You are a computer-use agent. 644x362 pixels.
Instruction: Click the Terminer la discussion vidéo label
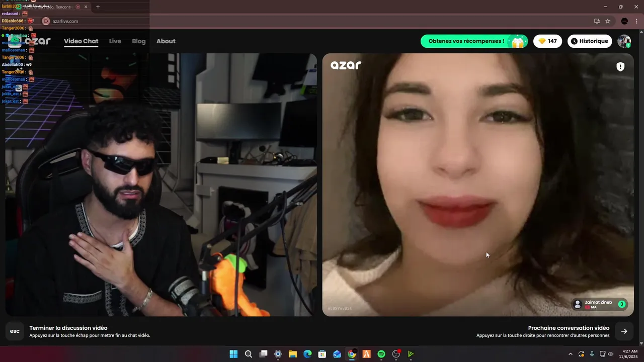tap(68, 328)
